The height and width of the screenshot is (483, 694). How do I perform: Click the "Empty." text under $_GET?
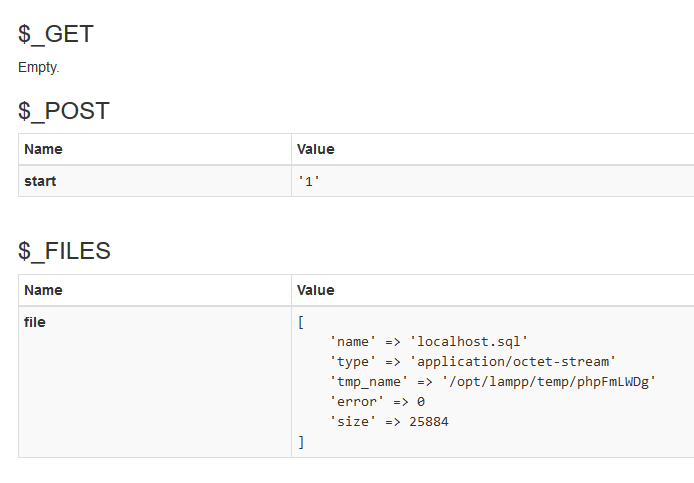click(x=39, y=67)
